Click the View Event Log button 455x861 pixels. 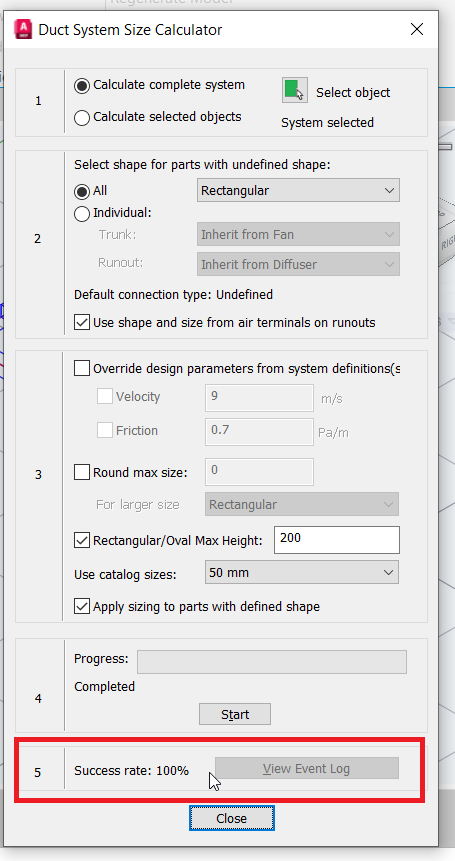307,768
